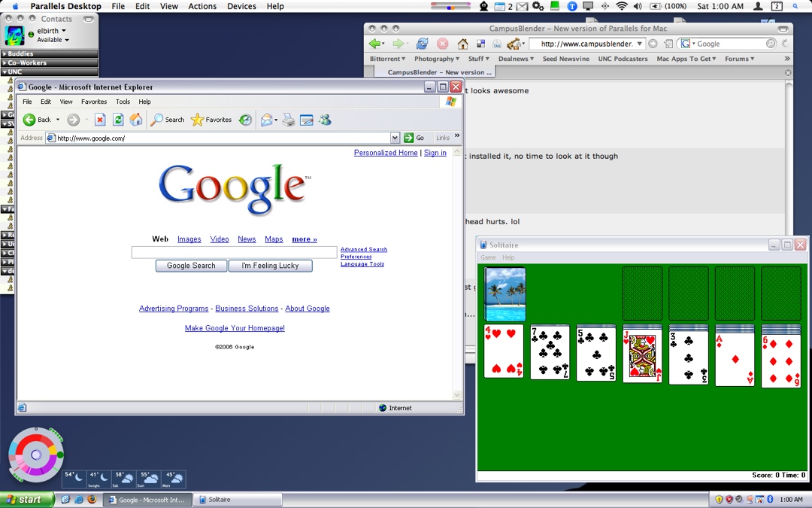Click the green forward arrow in CampusBlender browser
The image size is (812, 508).
tap(398, 44)
